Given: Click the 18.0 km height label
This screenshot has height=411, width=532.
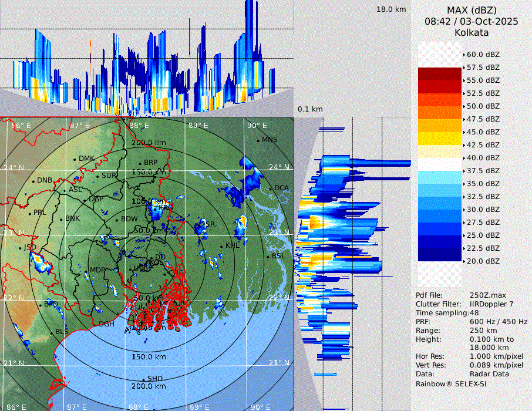Looking at the screenshot, I should [391, 9].
